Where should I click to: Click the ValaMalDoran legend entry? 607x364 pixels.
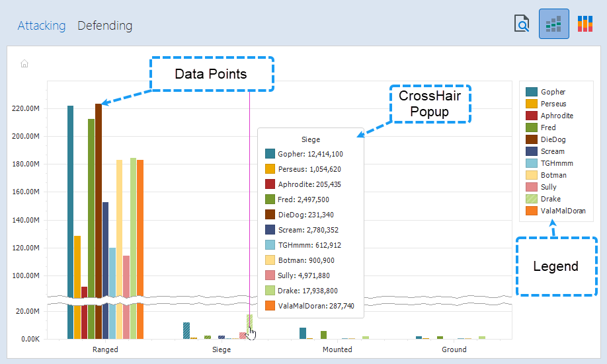pyautogui.click(x=562, y=211)
